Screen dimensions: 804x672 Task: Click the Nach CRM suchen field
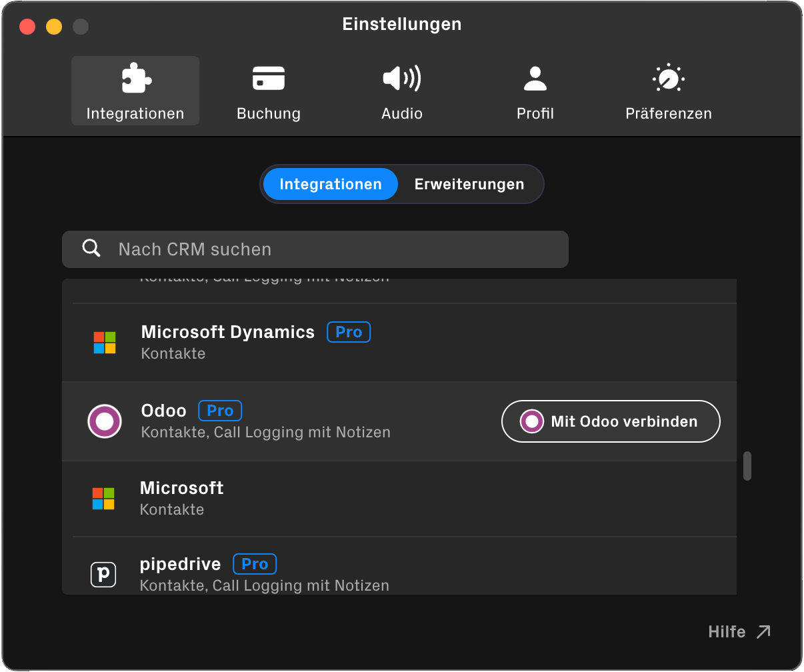click(x=315, y=249)
